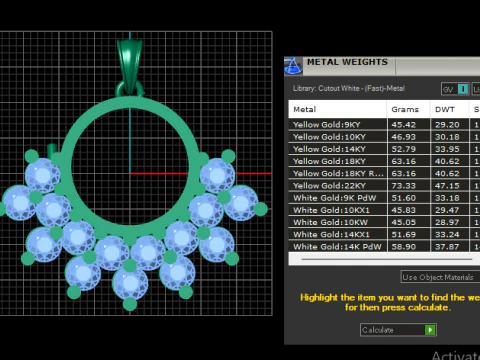Click the Grams column header
The image size is (480, 360).
coord(408,109)
